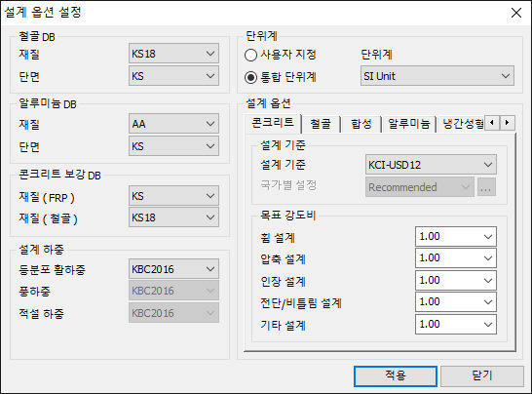Click the disabled 풍하중 KBC2016 dropdown
This screenshot has height=394, width=532.
(x=173, y=291)
